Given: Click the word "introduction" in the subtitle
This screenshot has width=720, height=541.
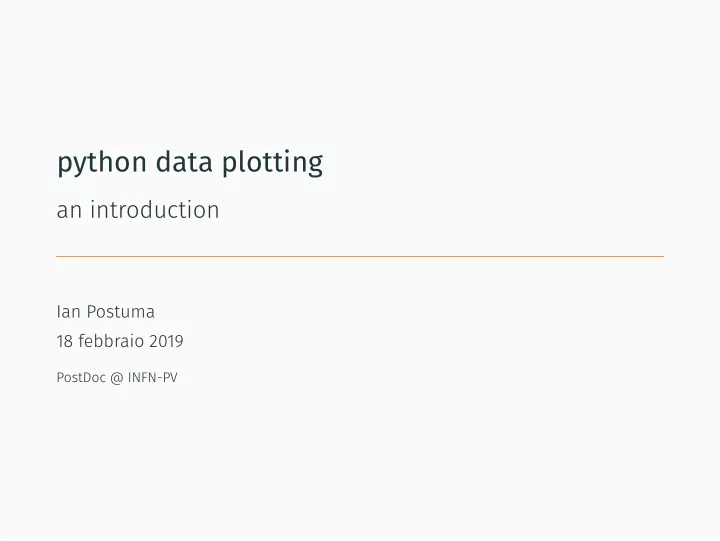Looking at the screenshot, I should click(155, 210).
